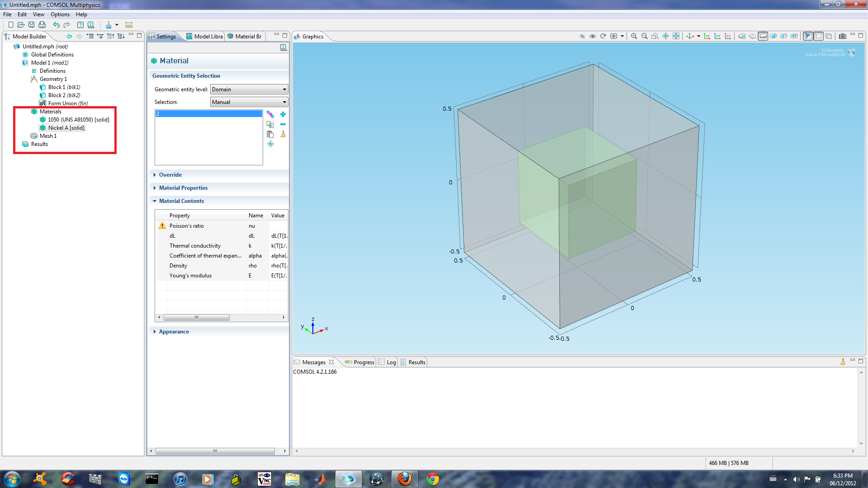Click the Measure ruler icon in toolbar

[129, 25]
